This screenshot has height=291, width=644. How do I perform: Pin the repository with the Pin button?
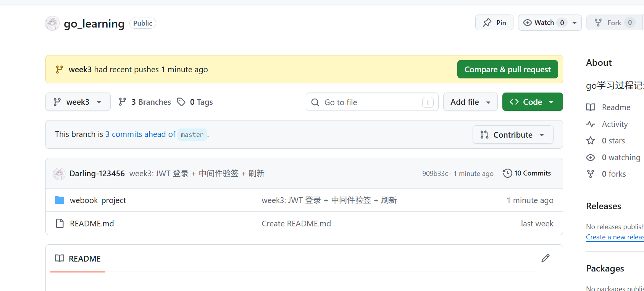tap(494, 23)
